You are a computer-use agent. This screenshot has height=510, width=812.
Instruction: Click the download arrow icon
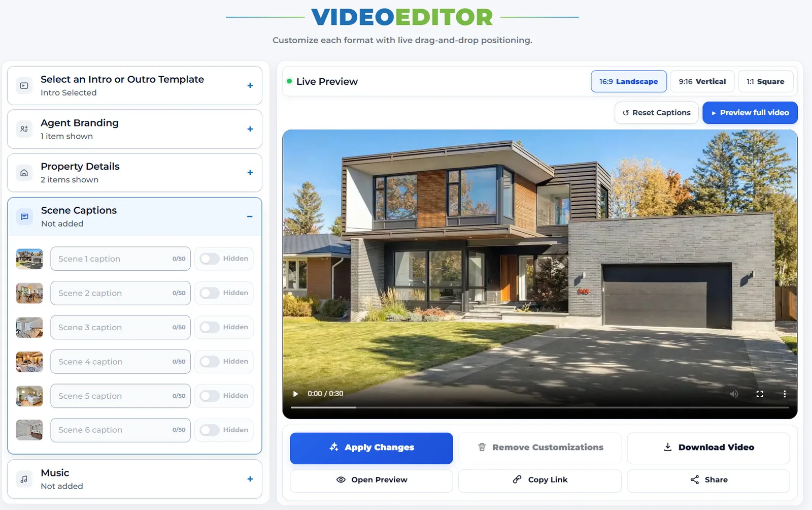tap(668, 447)
